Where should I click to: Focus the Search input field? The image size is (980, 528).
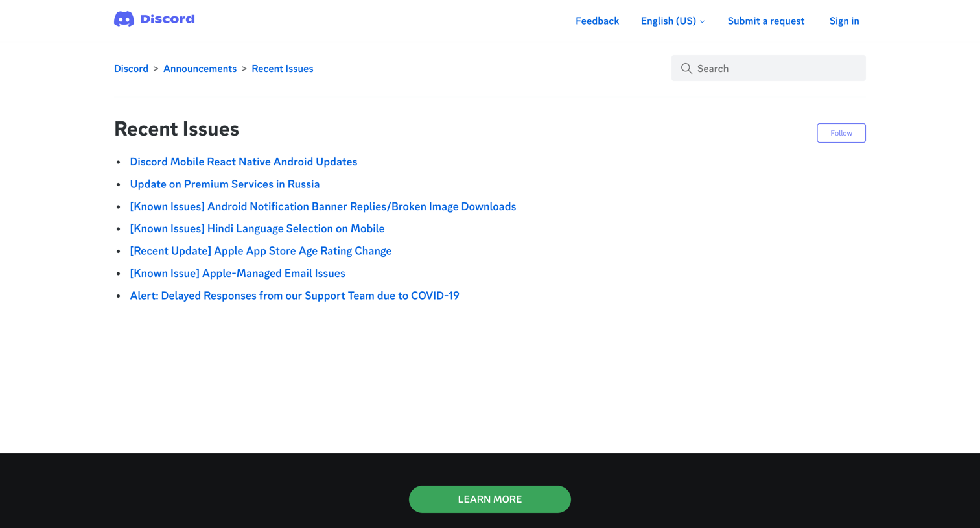click(x=768, y=68)
